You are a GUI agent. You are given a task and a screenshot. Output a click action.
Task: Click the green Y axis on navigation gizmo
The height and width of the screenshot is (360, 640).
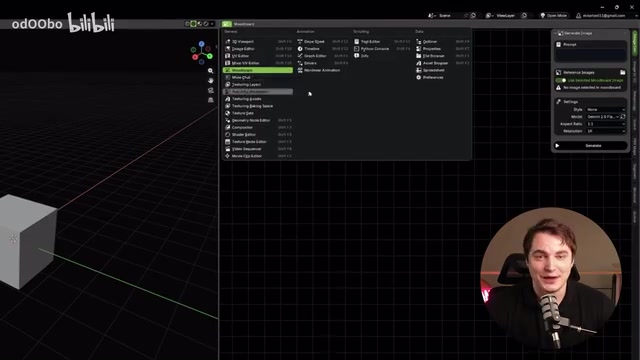pyautogui.click(x=209, y=56)
